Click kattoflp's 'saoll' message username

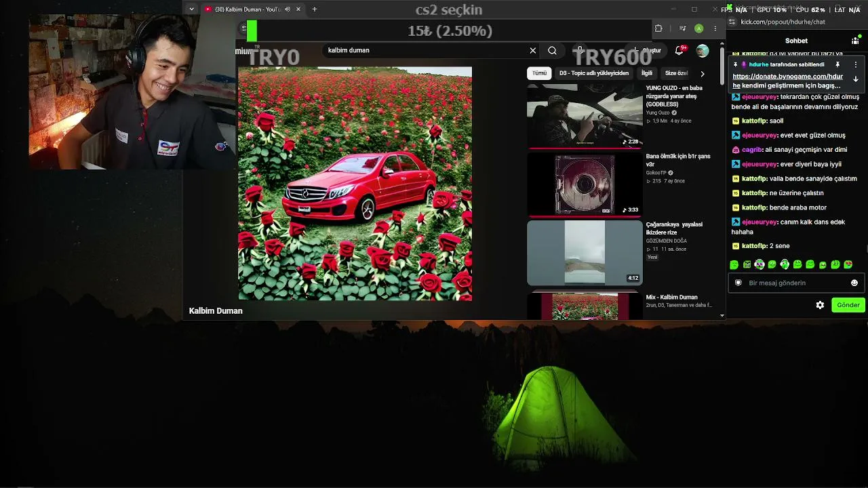click(755, 121)
